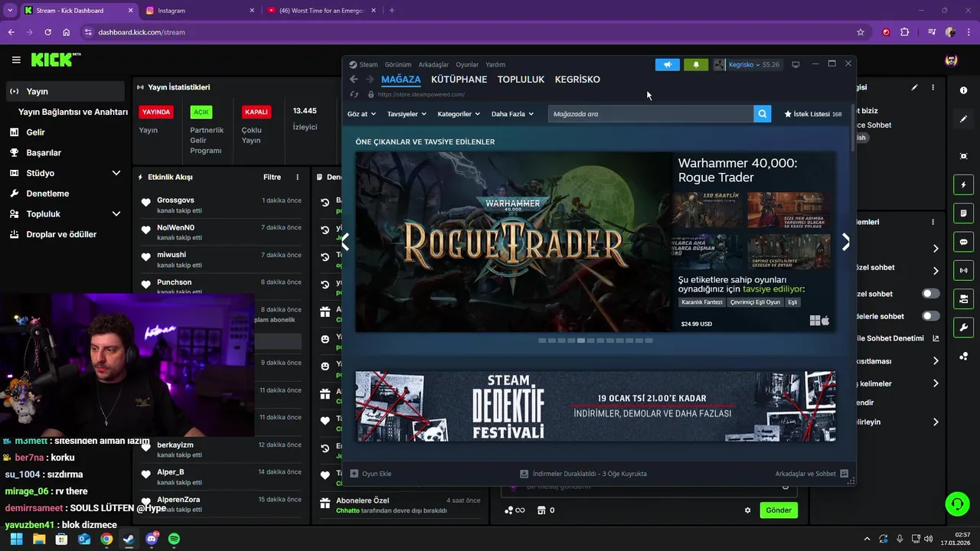Image resolution: width=980 pixels, height=551 pixels.
Task: Open chat bubble icon in Kick right sidebar
Action: (x=963, y=242)
